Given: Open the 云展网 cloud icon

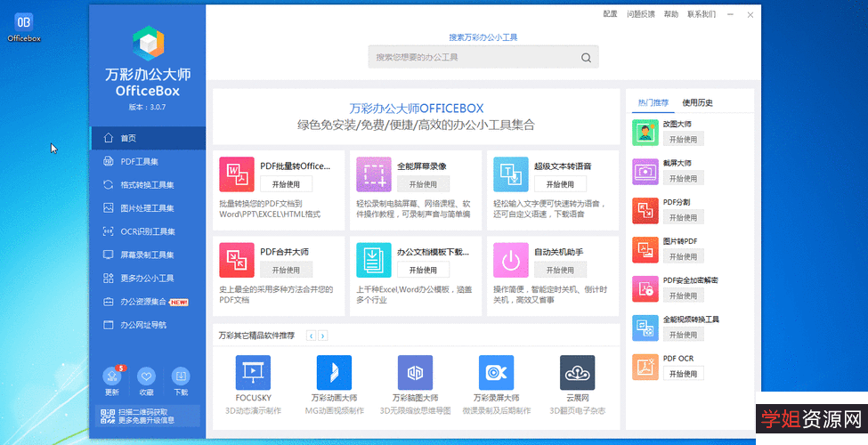Looking at the screenshot, I should (578, 373).
